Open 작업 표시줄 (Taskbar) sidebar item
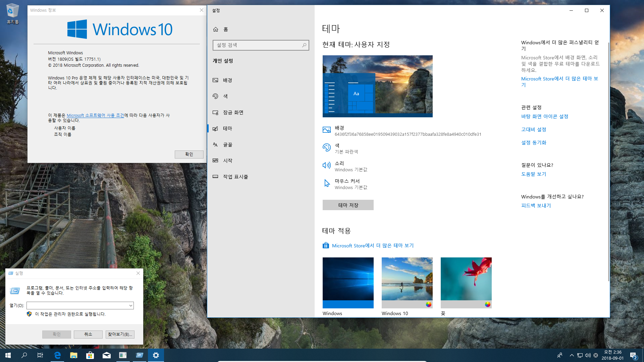This screenshot has width=644, height=362. 261,177
